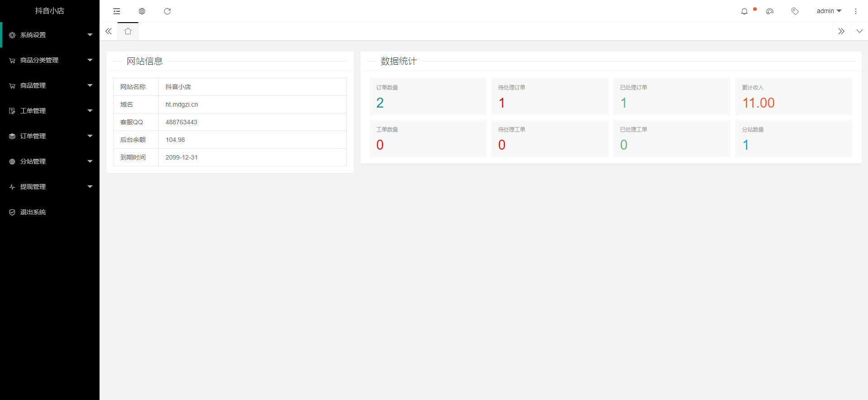Open the tab actions dropdown chevron

(859, 31)
